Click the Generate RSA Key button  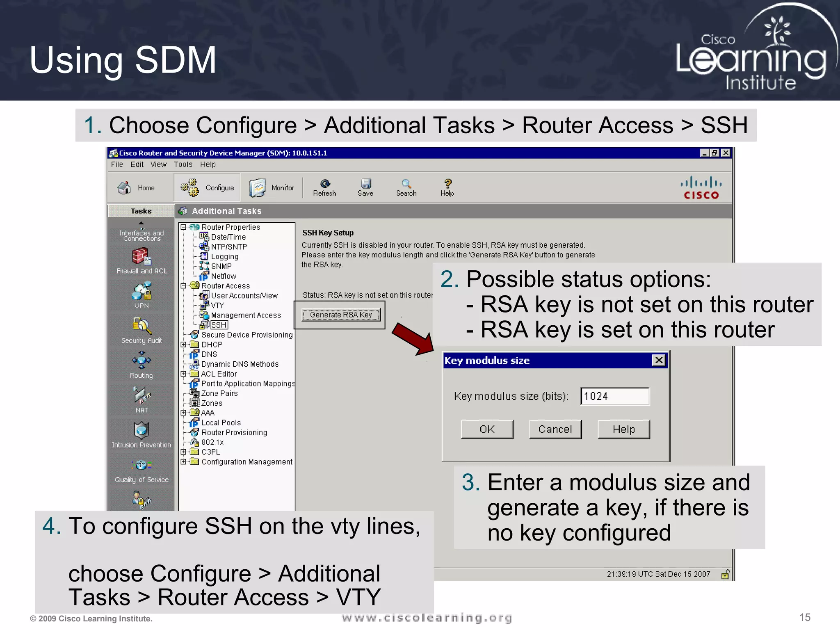tap(341, 315)
